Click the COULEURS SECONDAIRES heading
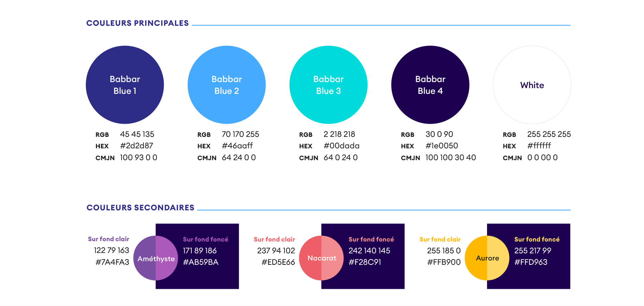Image resolution: width=644 pixels, height=306 pixels. tap(141, 208)
